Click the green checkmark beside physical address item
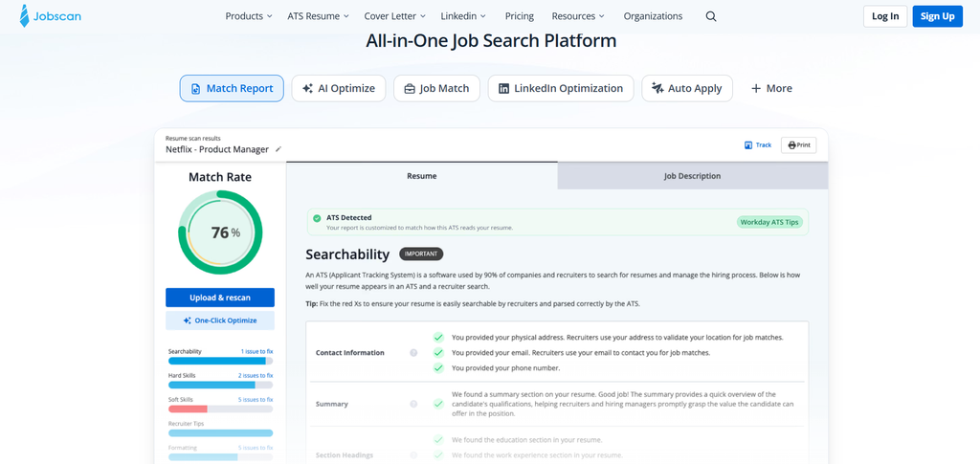Viewport: 980px width, 464px height. click(438, 337)
